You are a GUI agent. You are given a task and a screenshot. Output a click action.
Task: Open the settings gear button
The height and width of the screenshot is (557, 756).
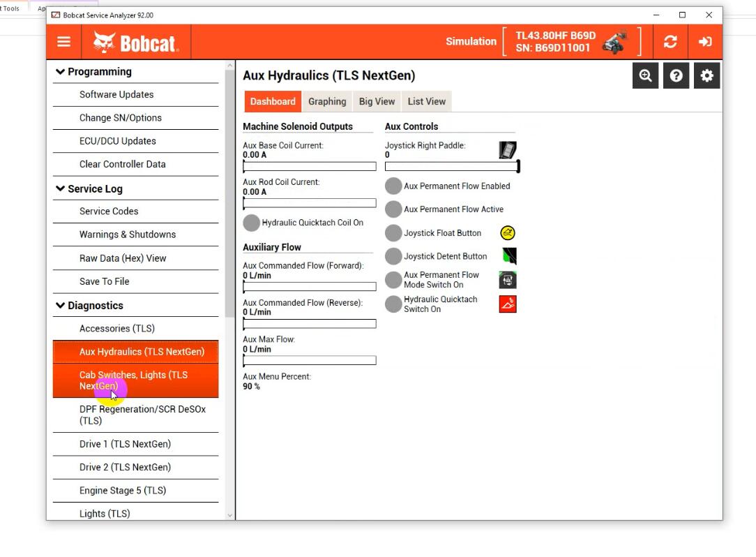[706, 75]
